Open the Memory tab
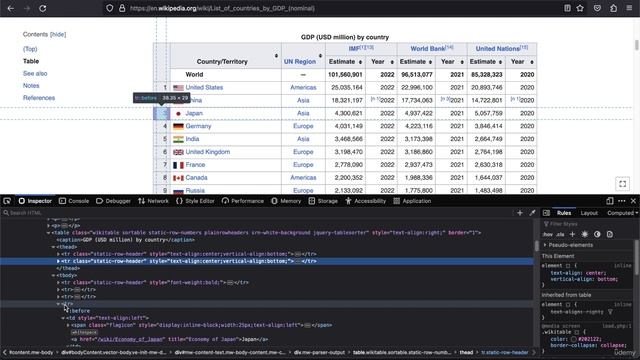 pyautogui.click(x=286, y=201)
